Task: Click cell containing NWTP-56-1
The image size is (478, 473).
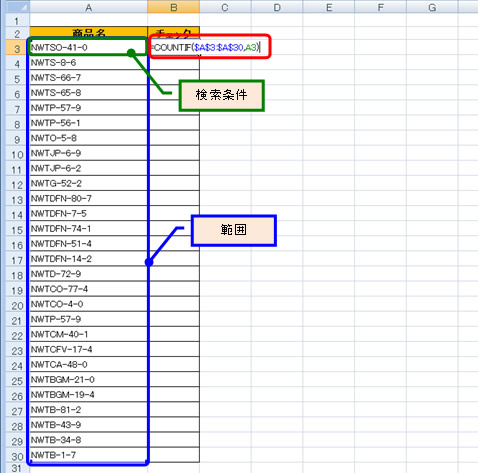Action: [x=88, y=123]
